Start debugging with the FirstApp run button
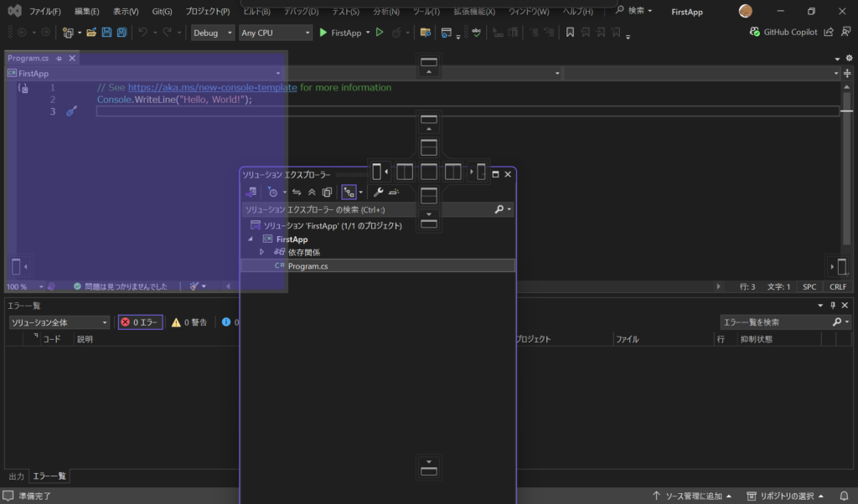The width and height of the screenshot is (858, 504). pyautogui.click(x=340, y=33)
